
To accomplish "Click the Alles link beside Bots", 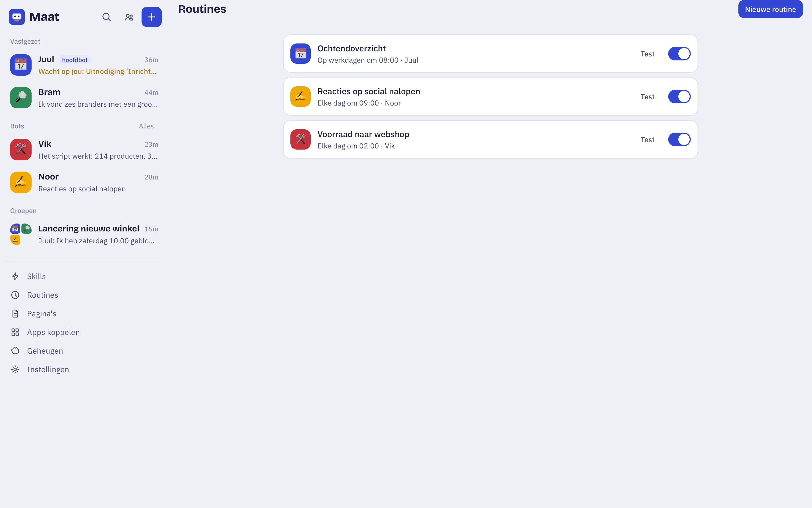I will [x=146, y=126].
